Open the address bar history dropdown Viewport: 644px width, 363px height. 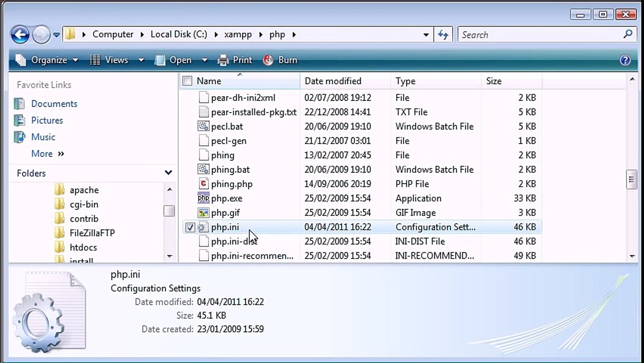click(x=426, y=35)
